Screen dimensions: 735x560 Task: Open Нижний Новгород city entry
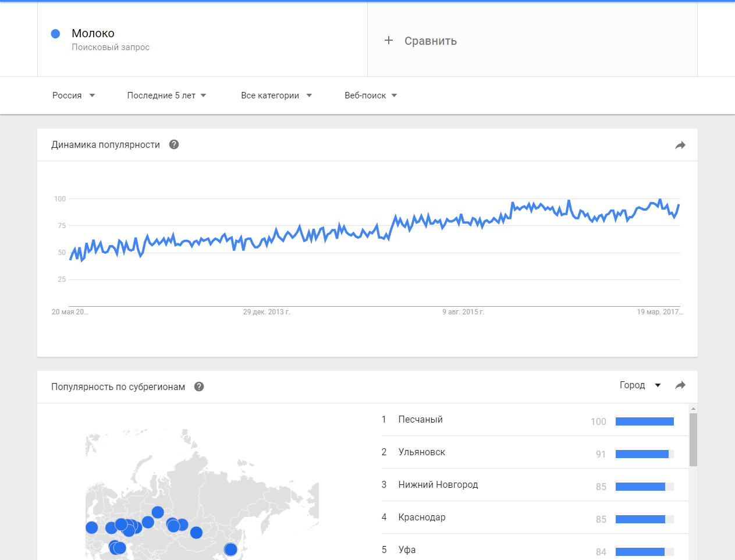pos(438,484)
